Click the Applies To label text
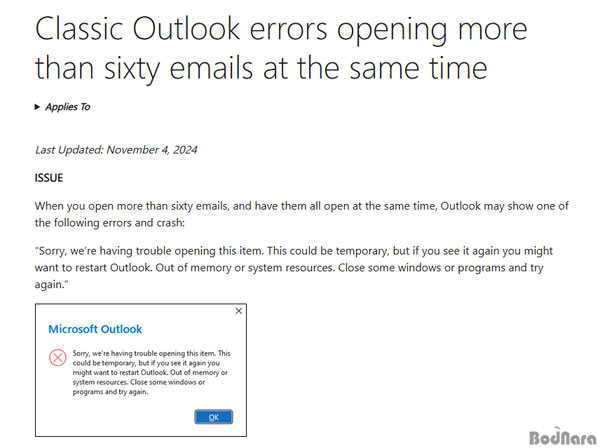The width and height of the screenshot is (600, 448). tap(68, 107)
